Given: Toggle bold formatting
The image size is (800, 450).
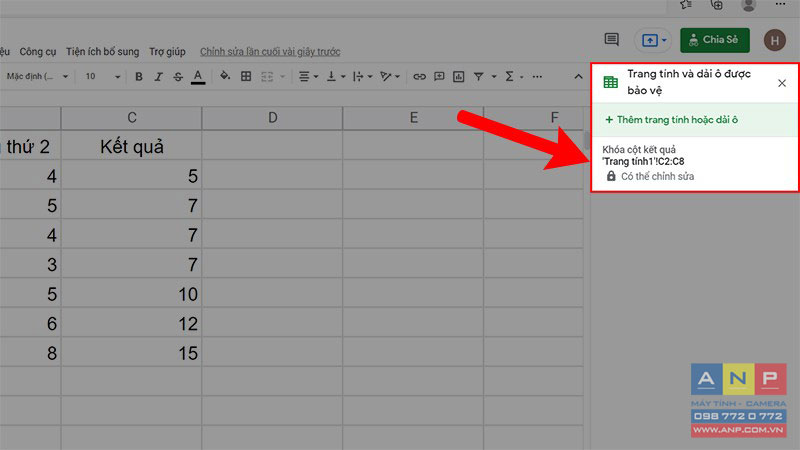Looking at the screenshot, I should (x=138, y=77).
